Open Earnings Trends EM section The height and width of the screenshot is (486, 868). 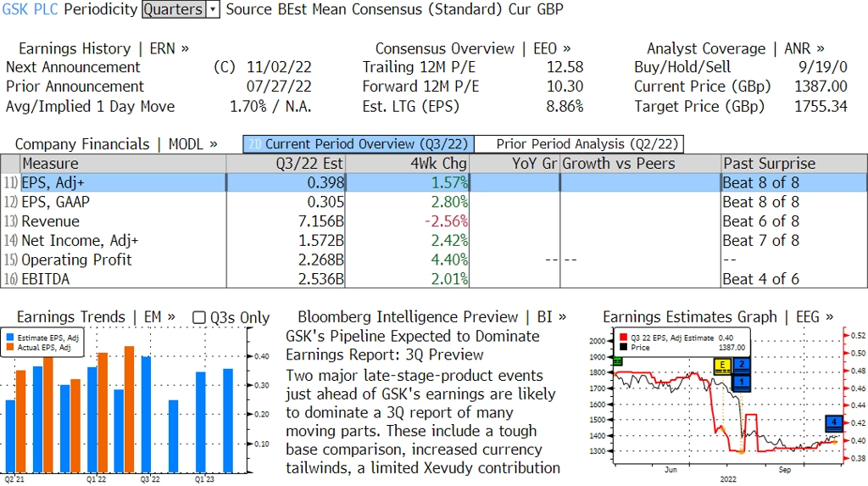click(x=96, y=317)
